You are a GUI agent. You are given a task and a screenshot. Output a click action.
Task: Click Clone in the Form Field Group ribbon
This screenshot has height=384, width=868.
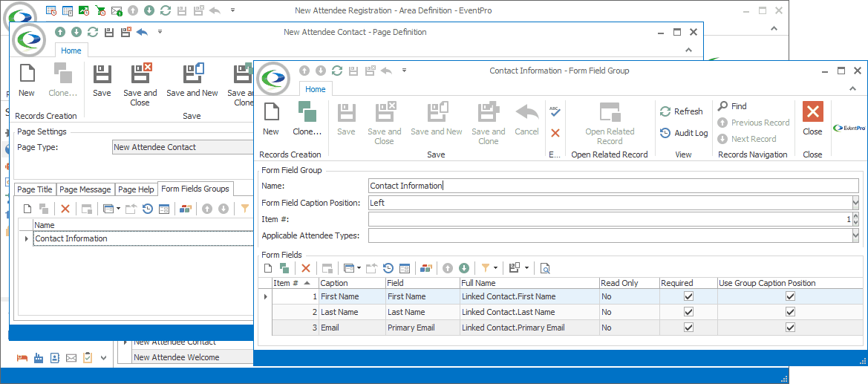[x=307, y=119]
